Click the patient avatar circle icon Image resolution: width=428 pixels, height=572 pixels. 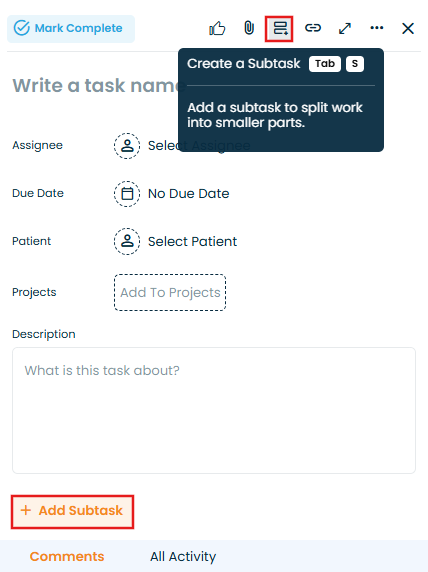click(x=127, y=241)
